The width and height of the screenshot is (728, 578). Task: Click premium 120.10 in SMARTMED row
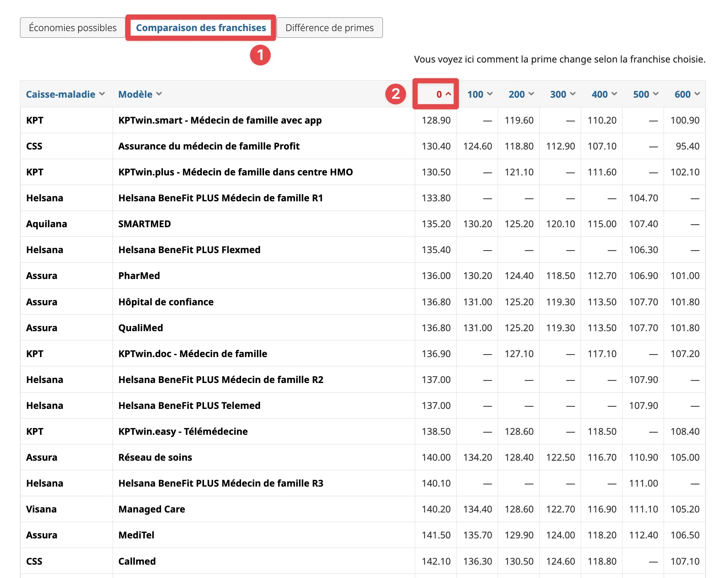pyautogui.click(x=560, y=224)
